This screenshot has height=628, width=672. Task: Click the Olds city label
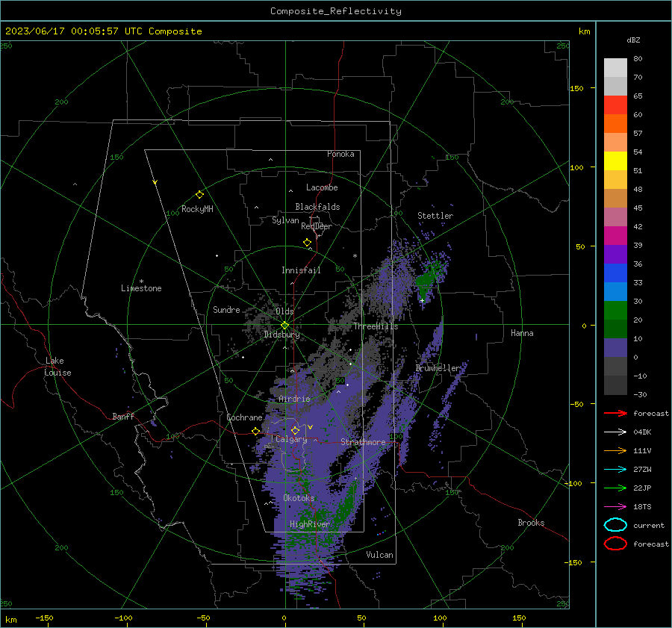click(x=284, y=311)
